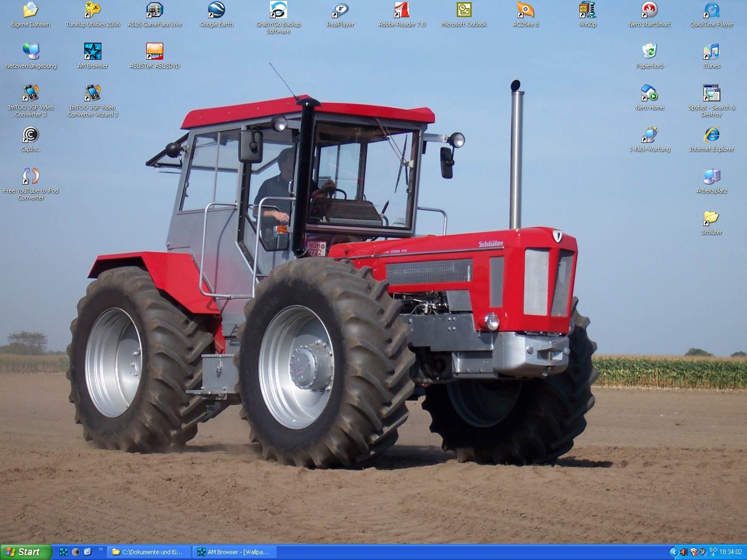
Task: Click the volume speaker tray icon
Action: click(684, 552)
